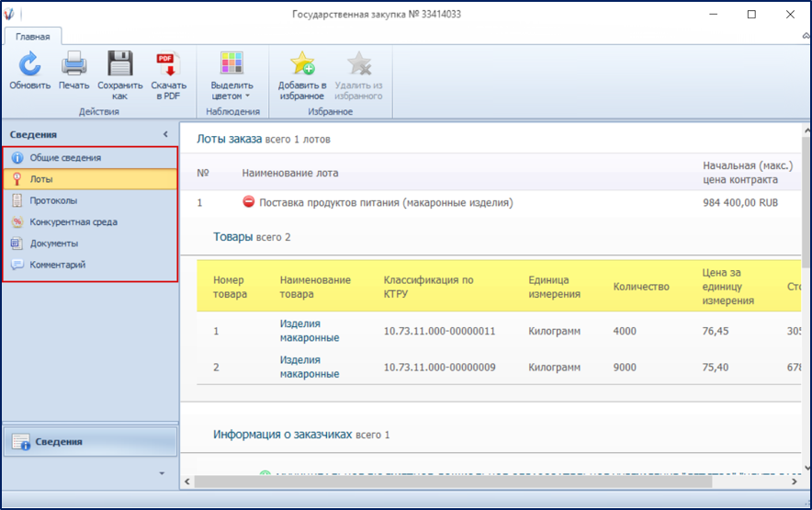Click the Сведения button in bottom navigation

click(x=90, y=442)
